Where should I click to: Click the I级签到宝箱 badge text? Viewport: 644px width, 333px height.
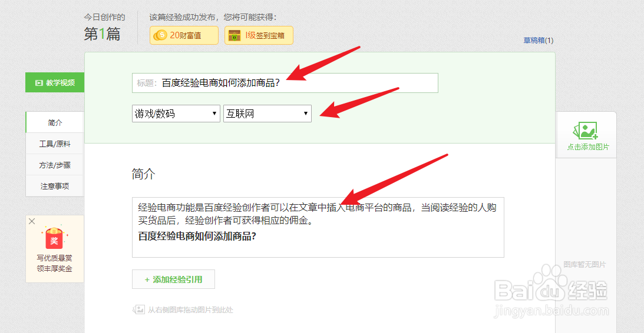265,35
